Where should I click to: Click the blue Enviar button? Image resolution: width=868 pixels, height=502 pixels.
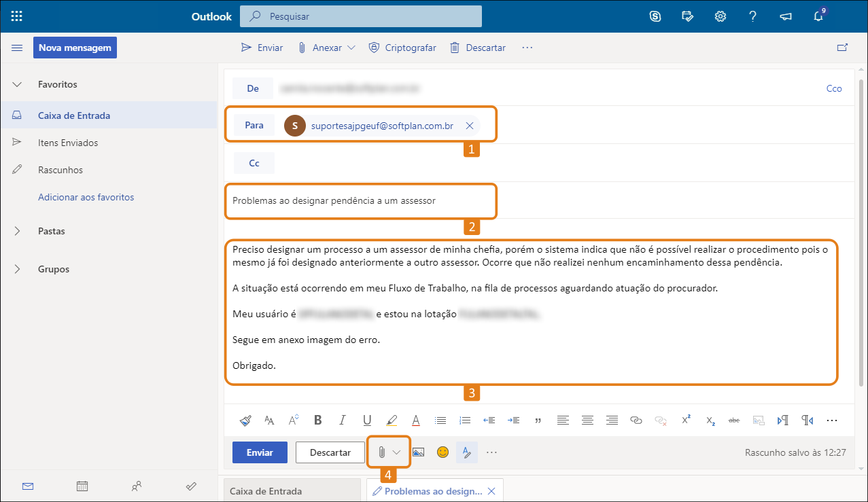pos(260,452)
